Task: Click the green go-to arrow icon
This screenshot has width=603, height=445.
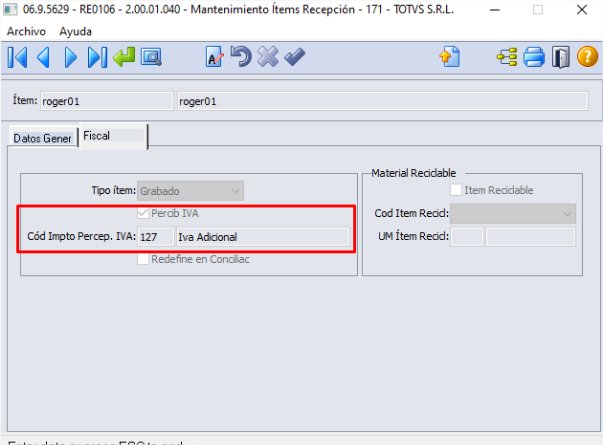Action: (124, 57)
